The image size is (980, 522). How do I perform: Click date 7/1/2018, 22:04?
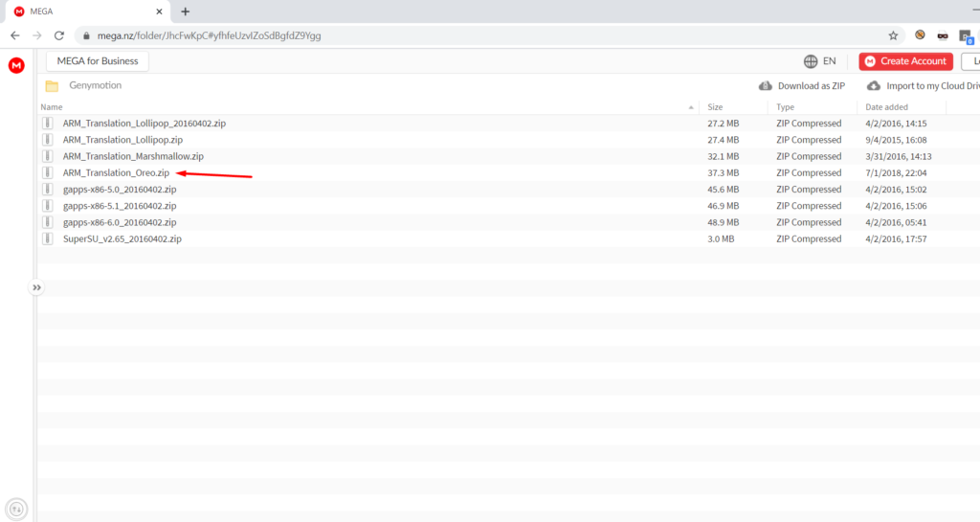pos(896,172)
